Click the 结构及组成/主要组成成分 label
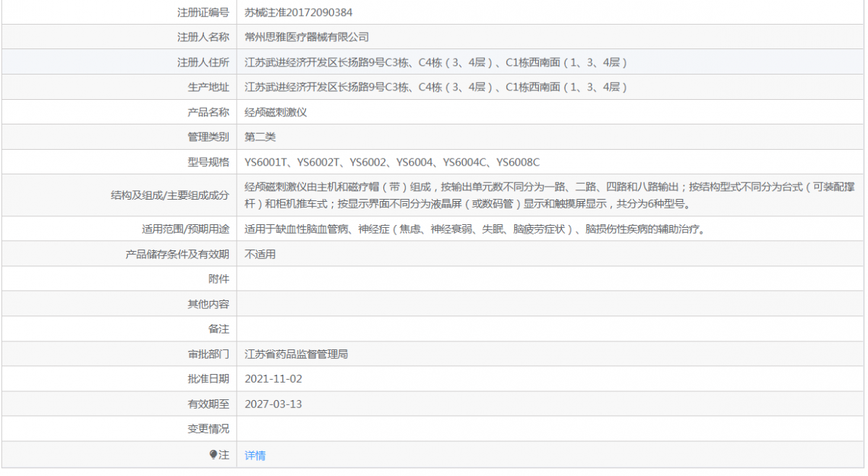868x476 pixels. [170, 195]
